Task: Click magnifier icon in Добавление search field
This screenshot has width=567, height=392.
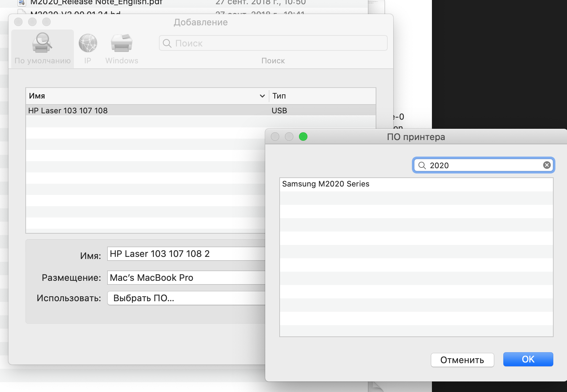Action: (x=167, y=43)
